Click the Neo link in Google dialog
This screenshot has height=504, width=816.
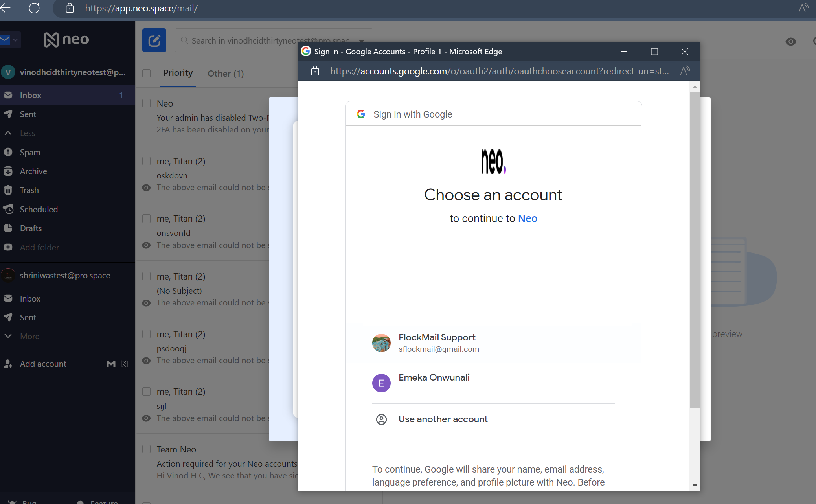[527, 218]
